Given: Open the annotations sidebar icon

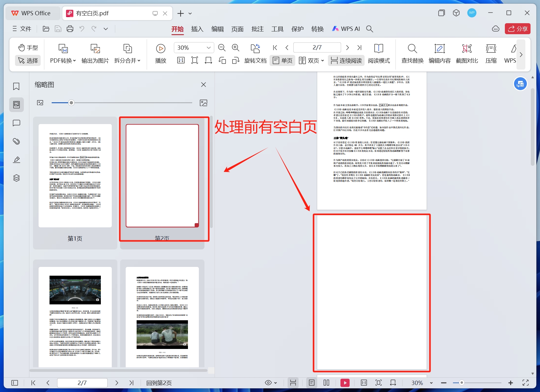Looking at the screenshot, I should (16, 123).
